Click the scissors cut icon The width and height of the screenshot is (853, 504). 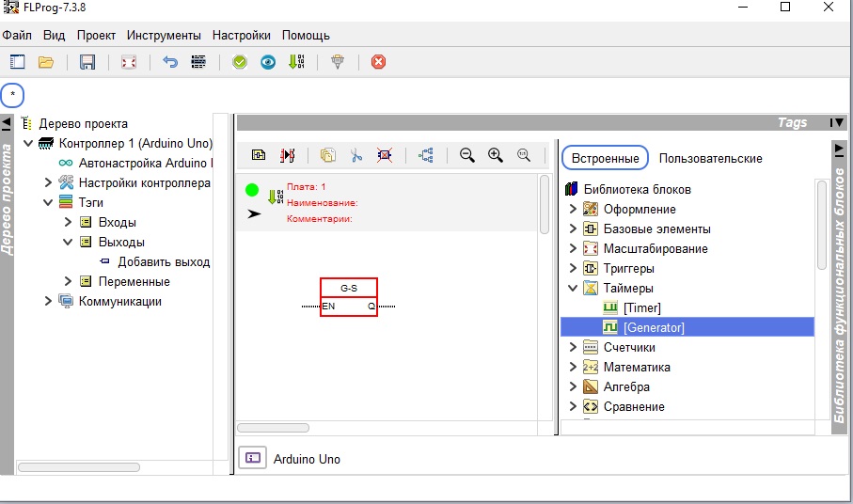coord(356,156)
